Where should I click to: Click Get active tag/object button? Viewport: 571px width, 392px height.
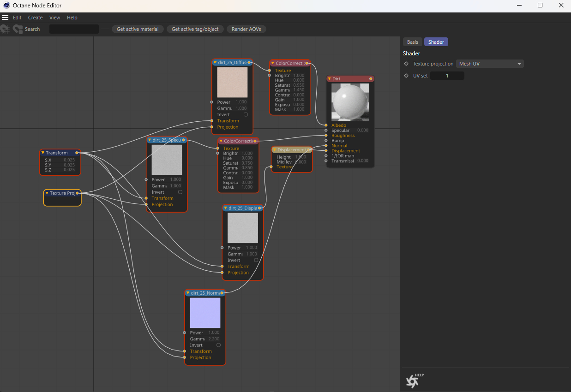(196, 29)
